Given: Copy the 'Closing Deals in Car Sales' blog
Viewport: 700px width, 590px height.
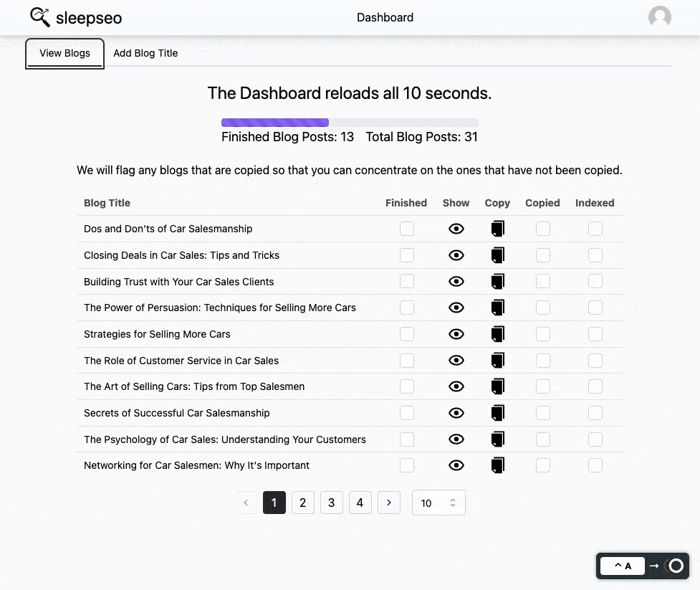Looking at the screenshot, I should (498, 255).
